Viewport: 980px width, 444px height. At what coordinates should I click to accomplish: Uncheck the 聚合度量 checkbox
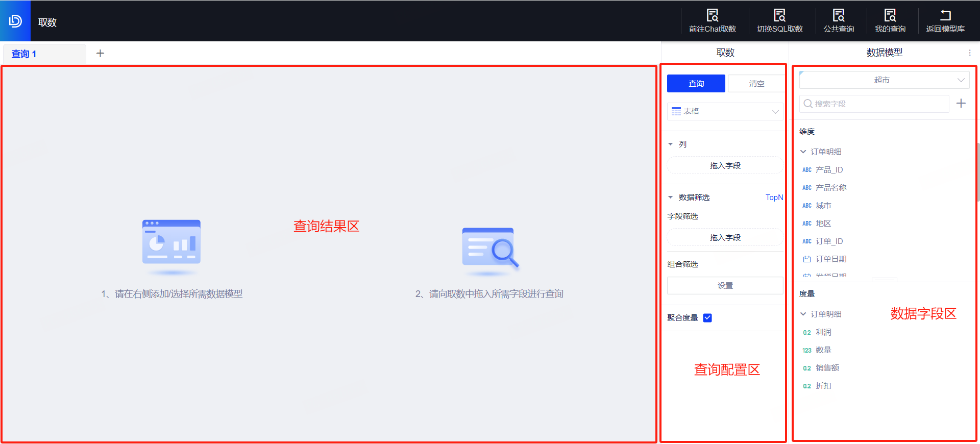[707, 318]
